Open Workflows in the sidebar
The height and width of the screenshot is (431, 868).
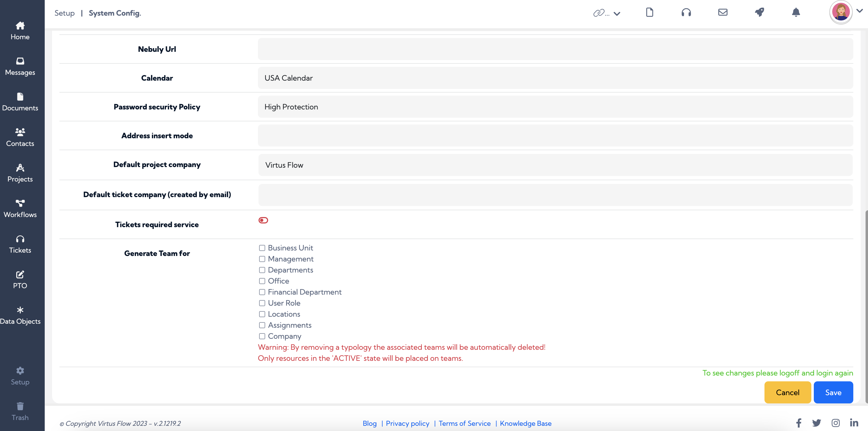click(x=20, y=208)
